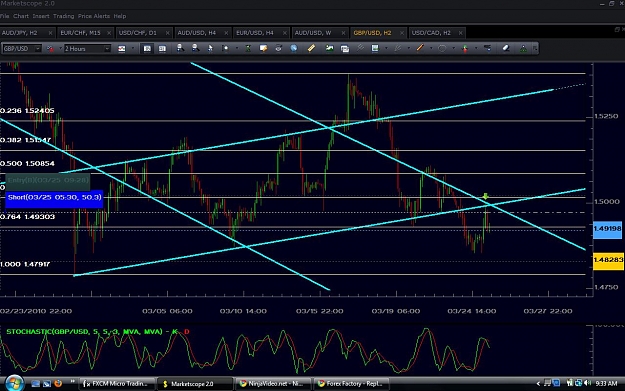This screenshot has height=391, width=625.
Task: Click the red and green arrow marker icon
Action: 465,49
